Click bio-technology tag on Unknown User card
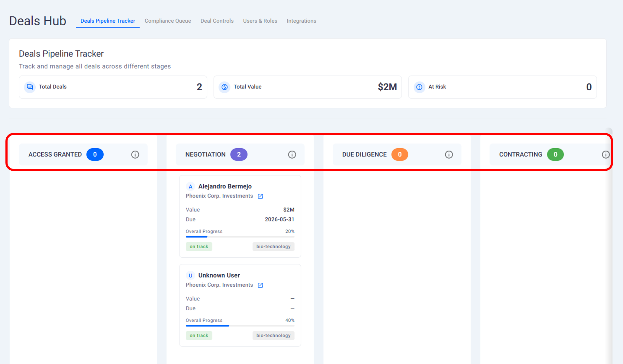 (273, 335)
